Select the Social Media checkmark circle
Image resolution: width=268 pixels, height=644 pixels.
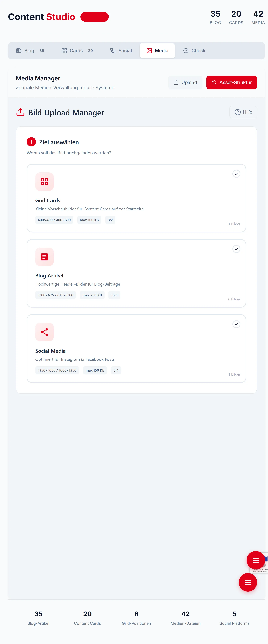pos(236,324)
